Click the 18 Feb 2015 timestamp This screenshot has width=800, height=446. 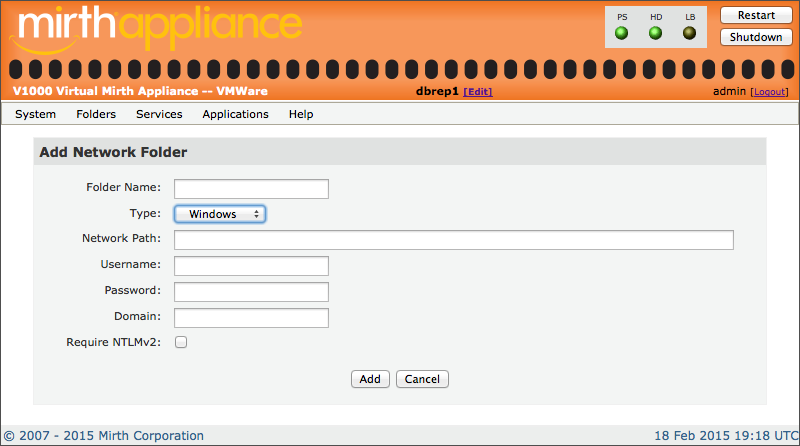pos(727,436)
